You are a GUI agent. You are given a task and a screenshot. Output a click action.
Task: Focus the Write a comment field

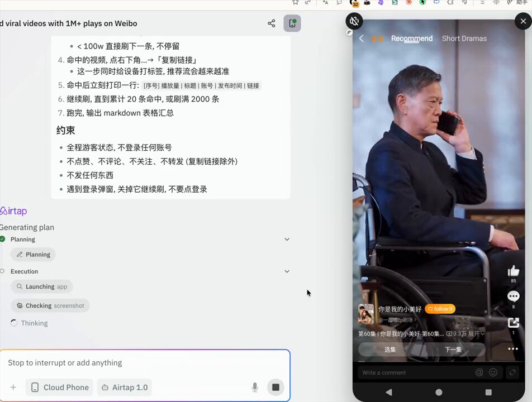pos(416,372)
